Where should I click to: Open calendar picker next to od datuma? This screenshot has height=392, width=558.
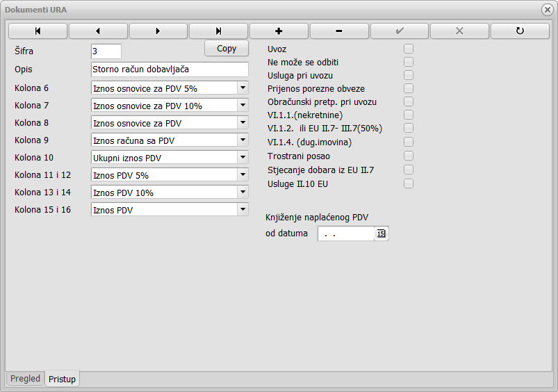(381, 234)
